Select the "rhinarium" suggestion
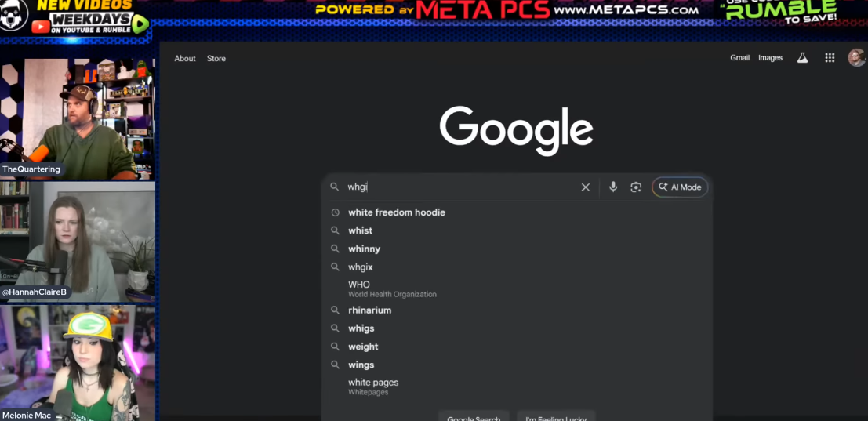 tap(517, 310)
